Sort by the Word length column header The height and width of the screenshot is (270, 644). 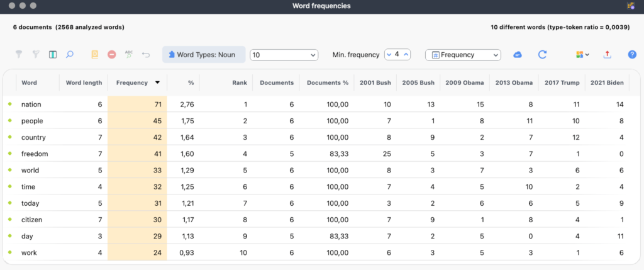click(x=84, y=82)
